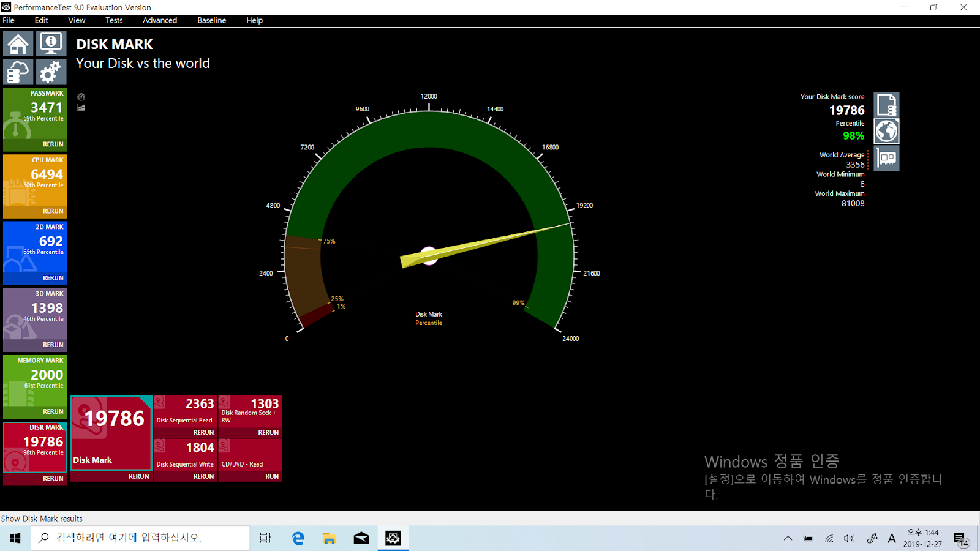Open the Edit menu
980x551 pixels.
pyautogui.click(x=42, y=20)
